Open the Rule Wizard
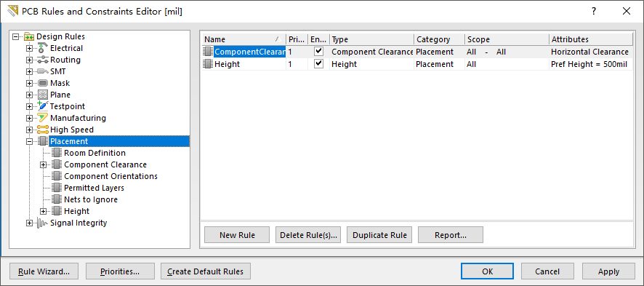 (44, 271)
